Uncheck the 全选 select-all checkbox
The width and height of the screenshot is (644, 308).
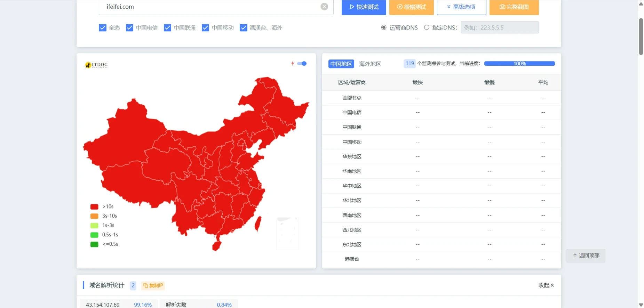click(x=103, y=28)
